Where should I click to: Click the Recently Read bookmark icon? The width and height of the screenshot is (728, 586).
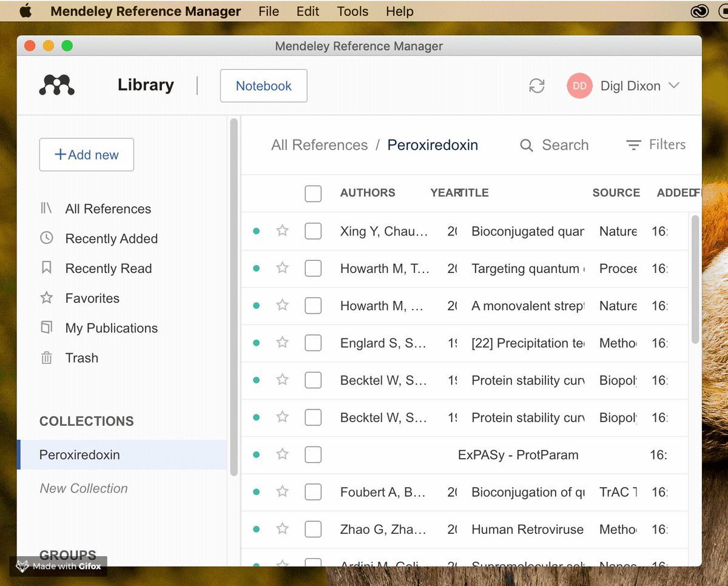[x=46, y=268]
